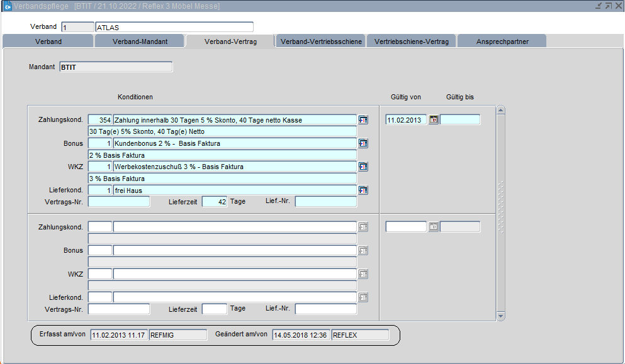Click the Vertrags-Nr. field in first record
This screenshot has height=364, width=625.
(119, 202)
